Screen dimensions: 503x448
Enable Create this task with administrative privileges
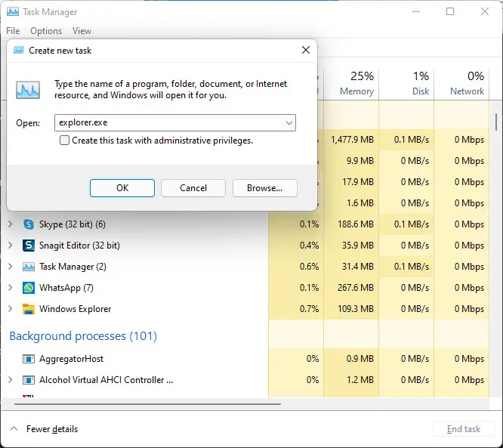[x=64, y=141]
